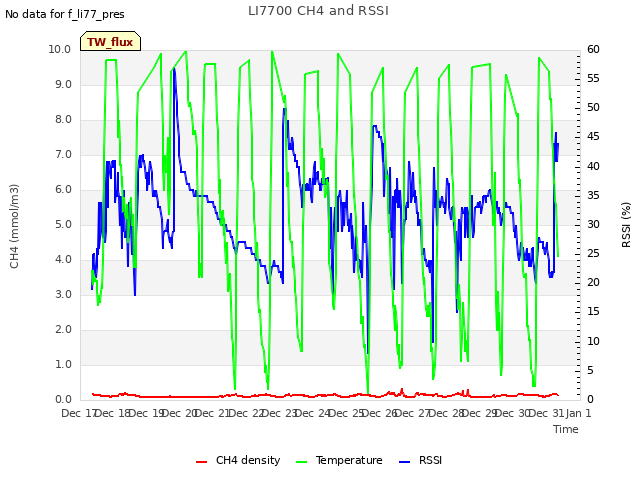
Task: Click the 0.0 left axis value
Action: click(63, 399)
